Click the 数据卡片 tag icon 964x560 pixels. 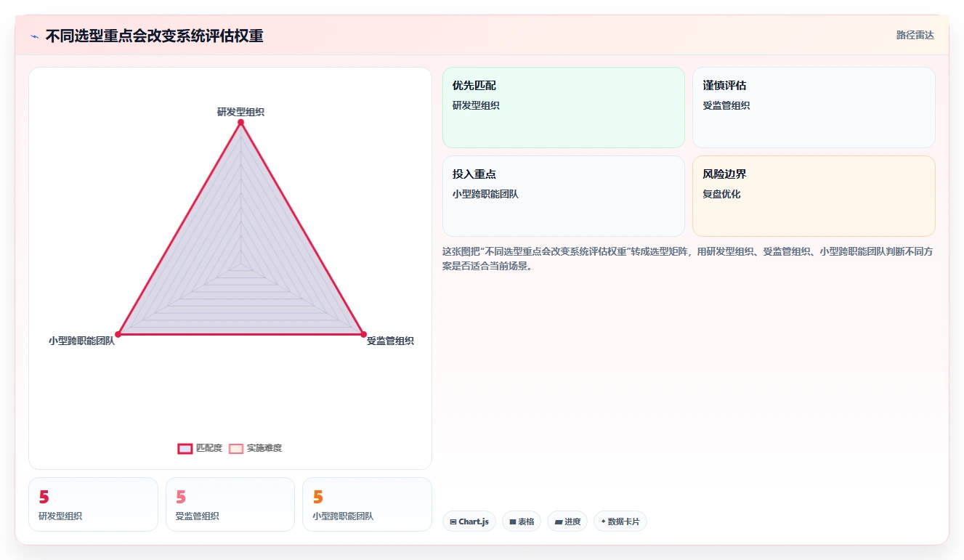click(x=603, y=522)
